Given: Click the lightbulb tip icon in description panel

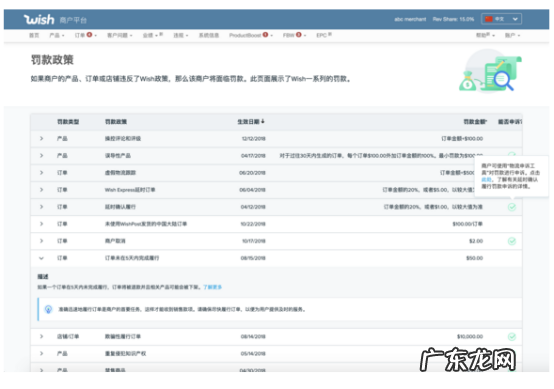Looking at the screenshot, I should 48,309.
